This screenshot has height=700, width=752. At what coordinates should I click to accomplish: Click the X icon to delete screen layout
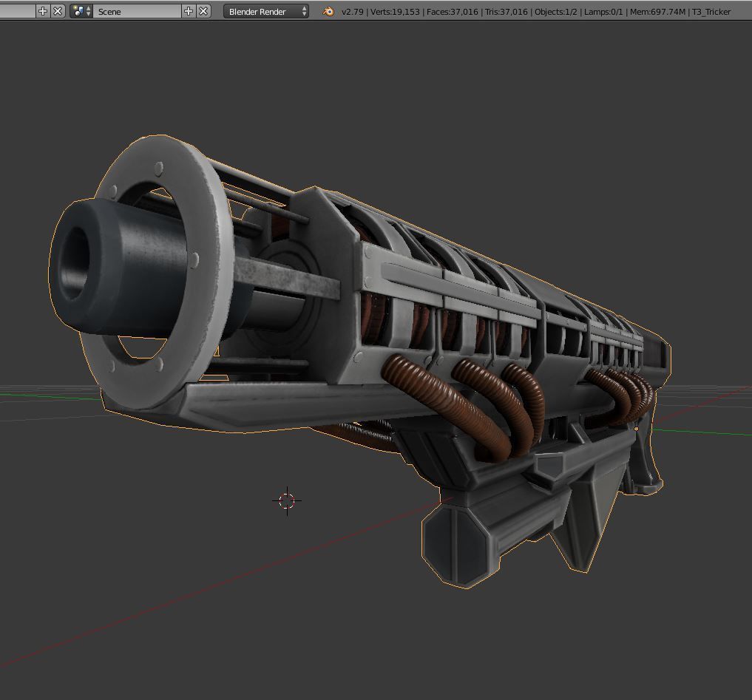58,11
